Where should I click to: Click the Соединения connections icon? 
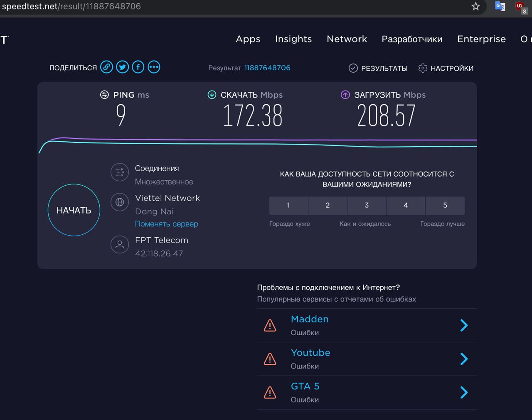click(120, 172)
